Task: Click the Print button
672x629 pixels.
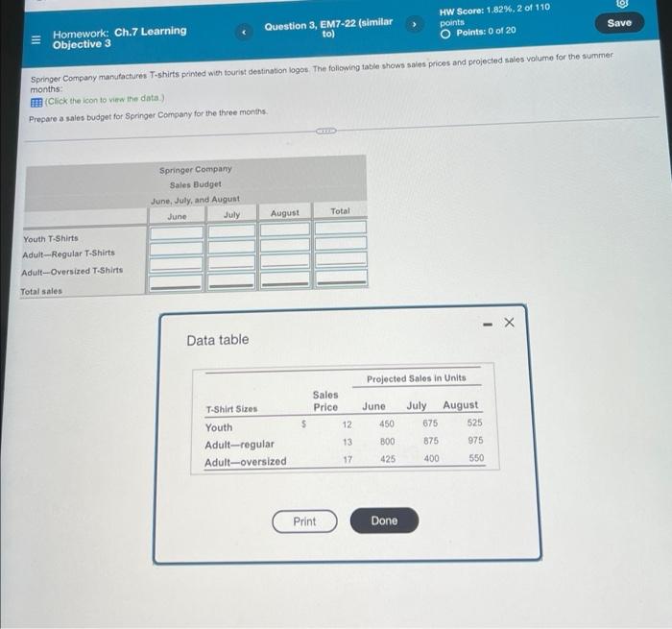Action: pos(304,521)
